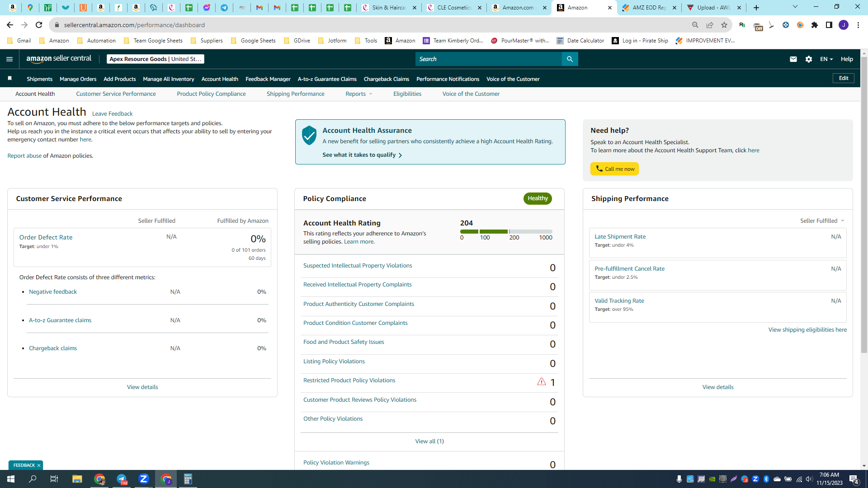The height and width of the screenshot is (488, 868).
Task: Switch to the AMZ EOD Rep browser tab
Action: click(x=649, y=8)
